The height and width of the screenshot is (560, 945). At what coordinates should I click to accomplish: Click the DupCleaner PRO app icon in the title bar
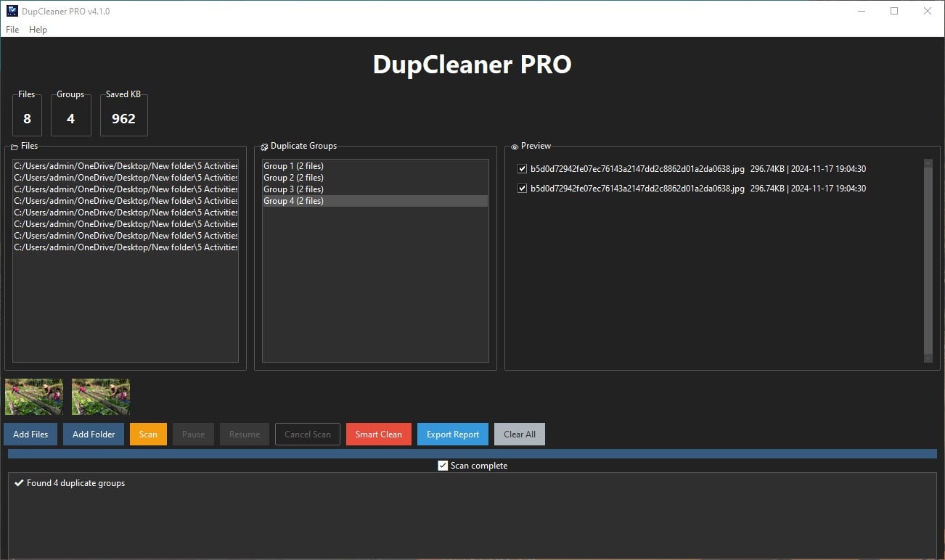click(x=10, y=11)
